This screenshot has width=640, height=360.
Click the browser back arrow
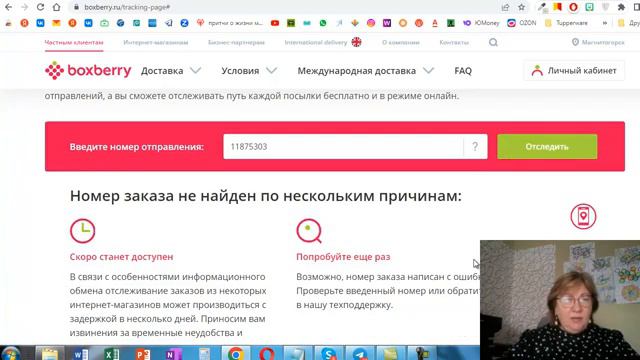pos(9,7)
